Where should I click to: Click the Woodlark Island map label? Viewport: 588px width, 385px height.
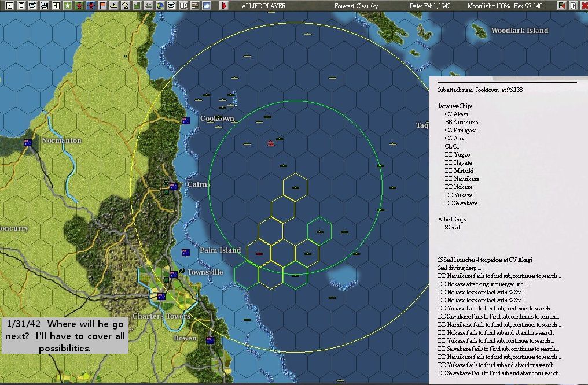(x=519, y=31)
